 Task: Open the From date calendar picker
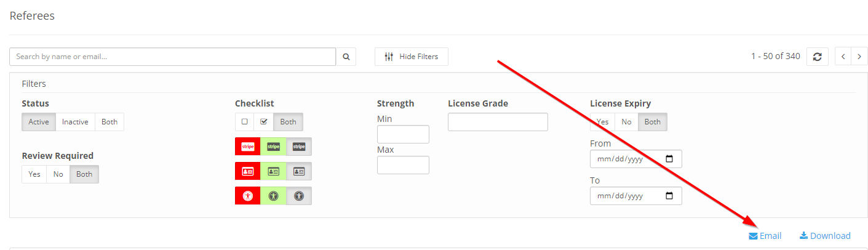coord(669,159)
